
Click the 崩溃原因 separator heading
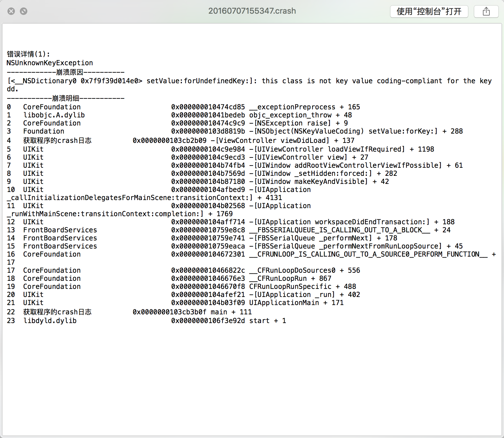65,72
